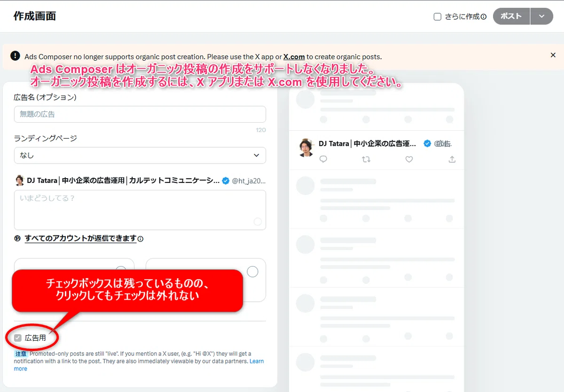
Task: Click the repost icon in the preview post
Action: coord(366,159)
